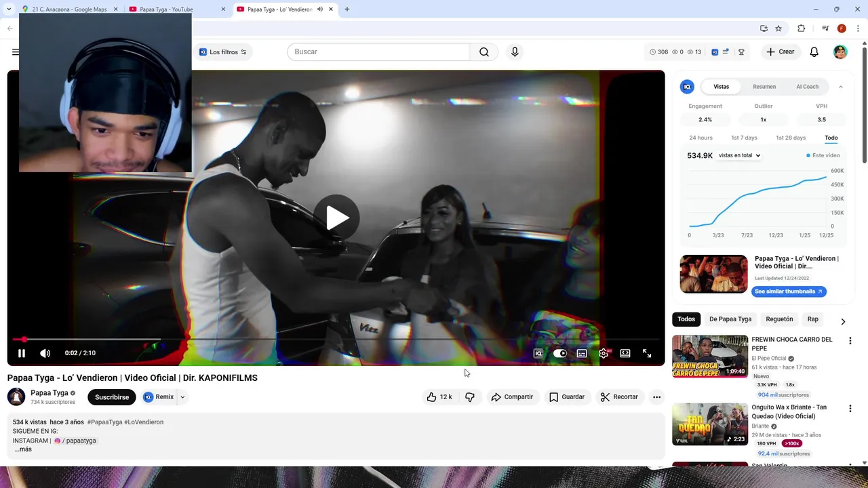Viewport: 868px width, 488px height.
Task: Open the Los filtros filter button
Action: coord(223,52)
